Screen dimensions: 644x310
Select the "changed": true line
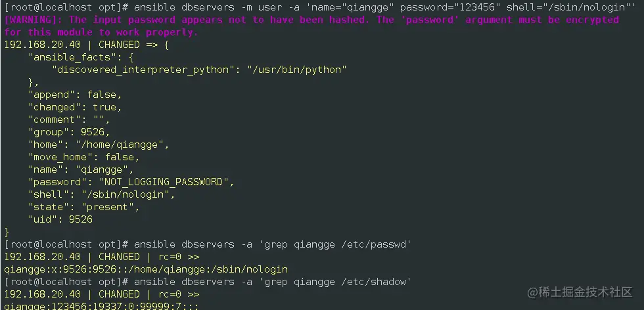(x=75, y=107)
